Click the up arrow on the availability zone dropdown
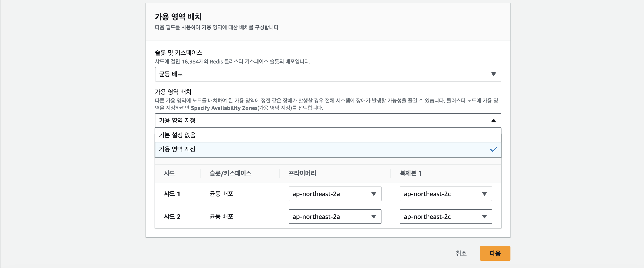 click(493, 121)
